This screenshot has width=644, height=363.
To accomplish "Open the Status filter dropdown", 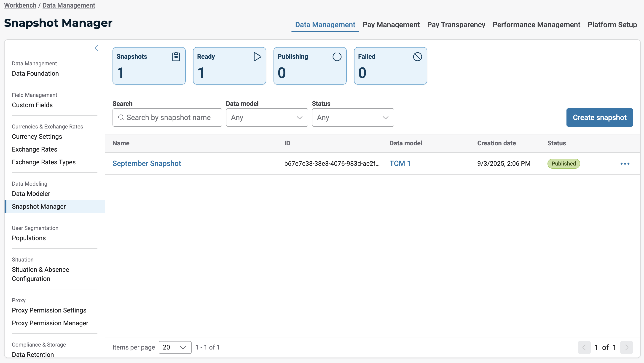I will coord(353,117).
